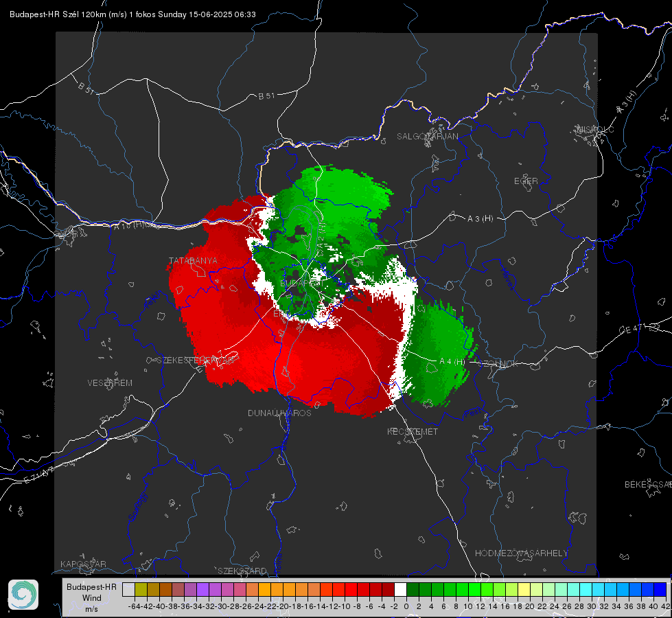Select the dark red swatch between -4 and -2
Image resolution: width=672 pixels, height=618 pixels.
coord(388,590)
